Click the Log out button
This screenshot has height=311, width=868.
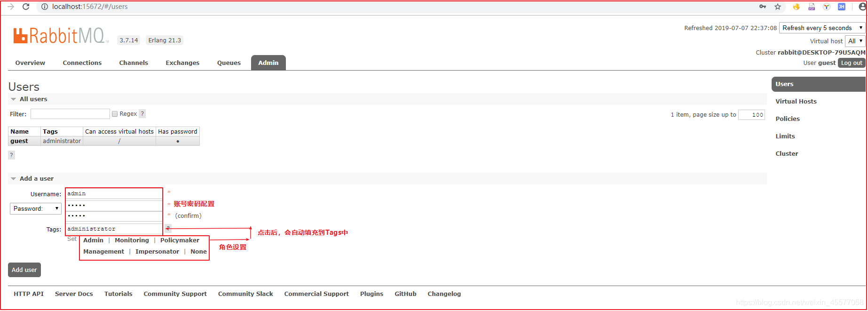tap(852, 63)
